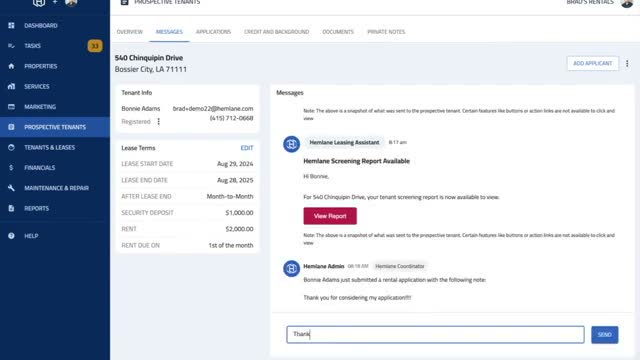This screenshot has height=360, width=640.
Task: Open the more options menu beside Add Applicant
Action: pyautogui.click(x=627, y=64)
